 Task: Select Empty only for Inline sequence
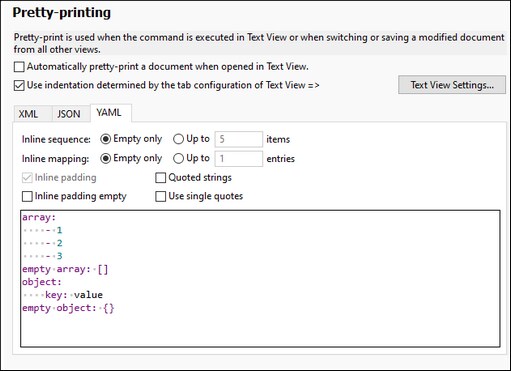click(106, 139)
